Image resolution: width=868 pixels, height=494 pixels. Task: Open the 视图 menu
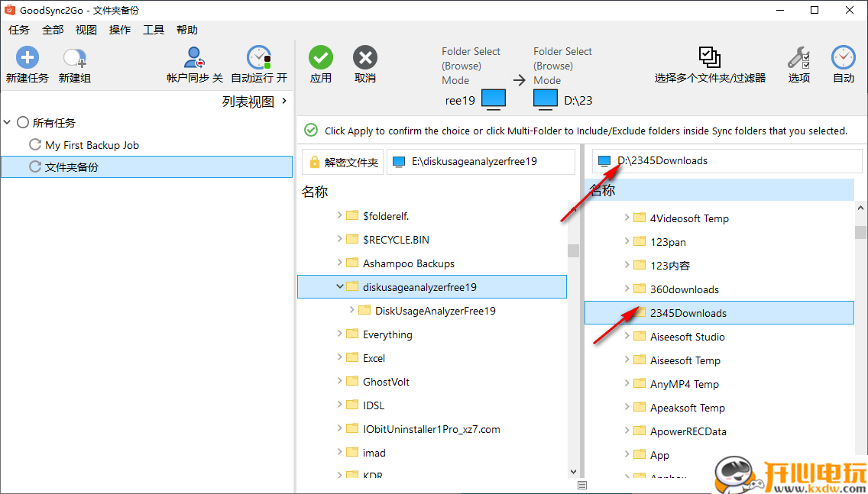pos(86,30)
